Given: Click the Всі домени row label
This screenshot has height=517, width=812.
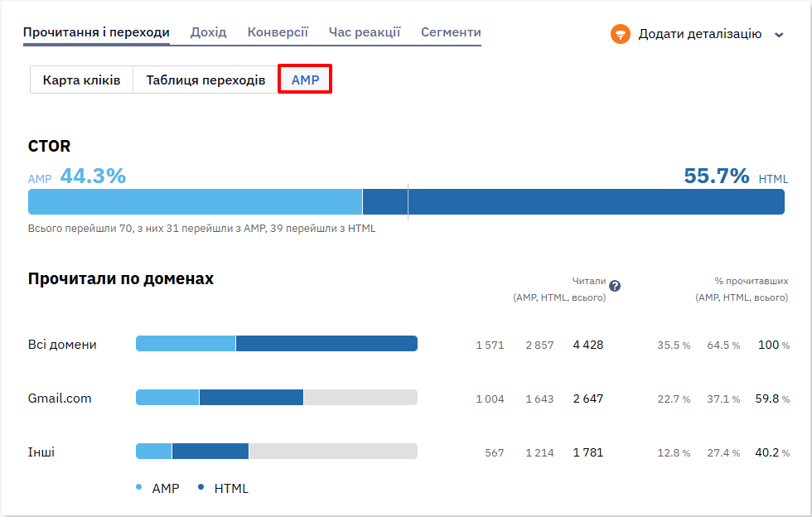Looking at the screenshot, I should tap(62, 345).
